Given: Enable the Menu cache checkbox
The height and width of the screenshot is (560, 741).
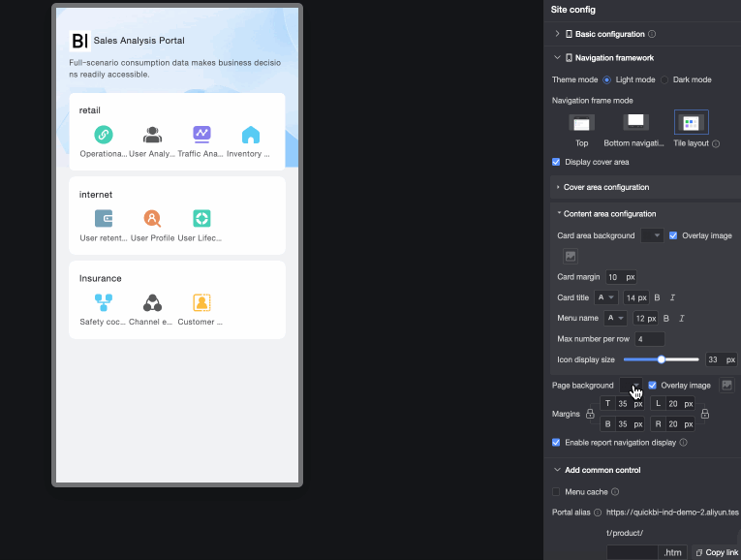Looking at the screenshot, I should [556, 492].
